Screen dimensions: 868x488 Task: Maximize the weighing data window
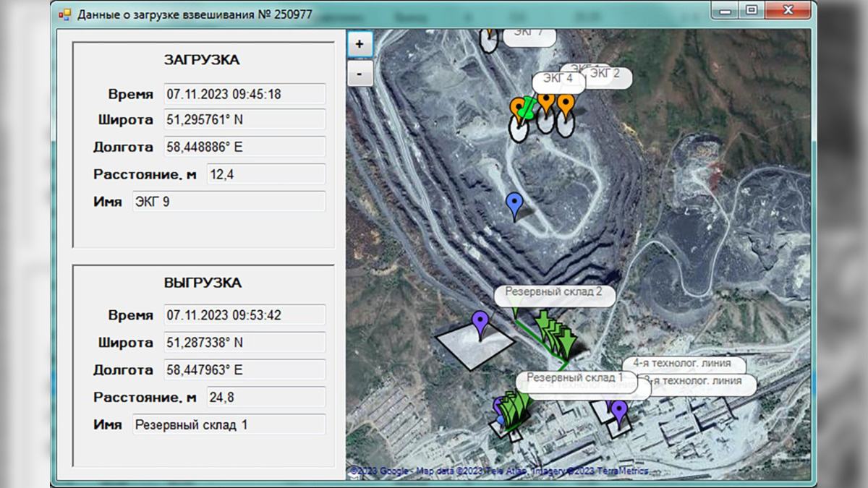coord(752,10)
